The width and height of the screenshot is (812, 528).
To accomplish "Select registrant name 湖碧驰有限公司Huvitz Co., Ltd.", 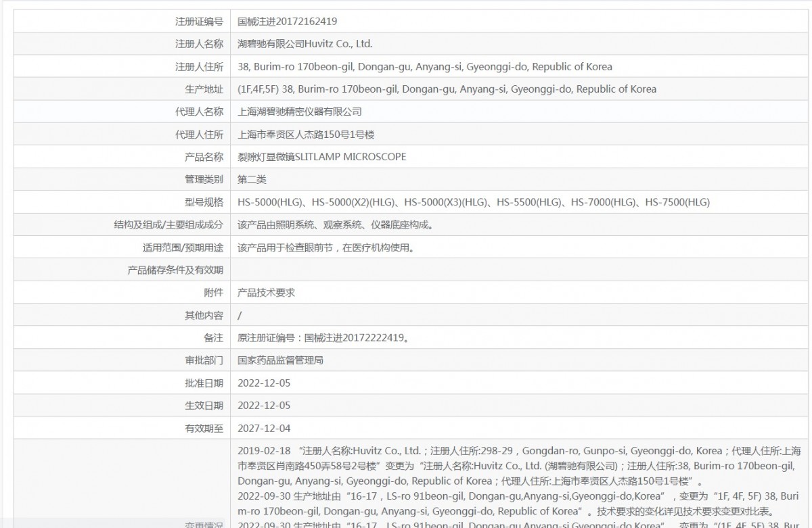I will [x=305, y=44].
